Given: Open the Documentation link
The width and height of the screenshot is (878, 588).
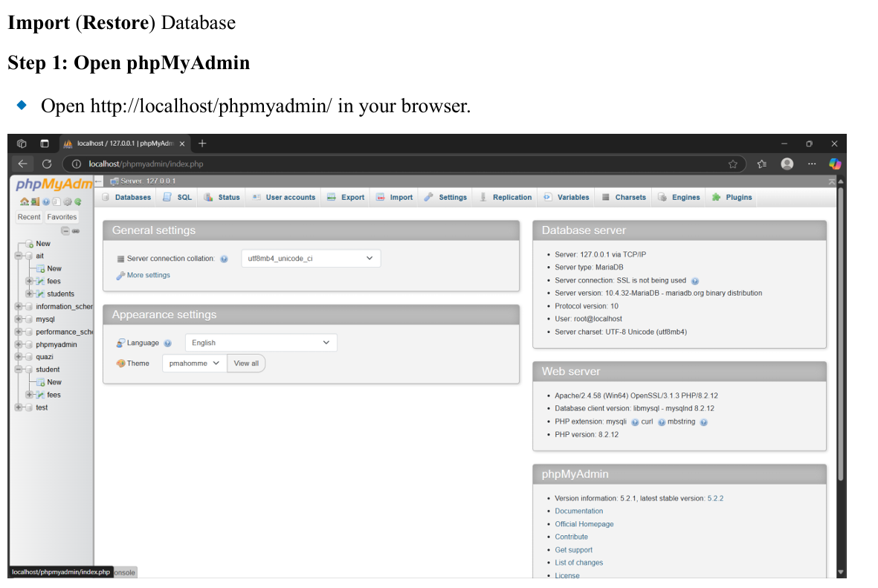Looking at the screenshot, I should 578,511.
